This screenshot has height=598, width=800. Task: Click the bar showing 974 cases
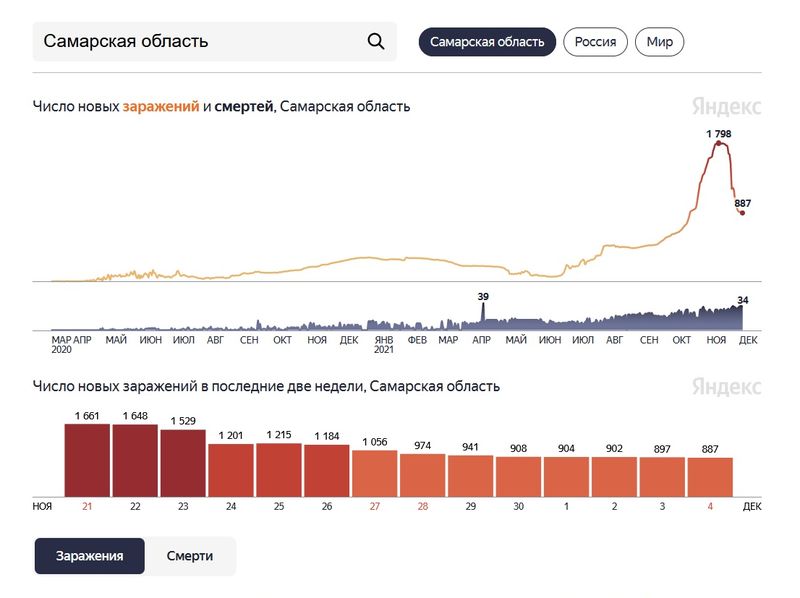[x=423, y=475]
